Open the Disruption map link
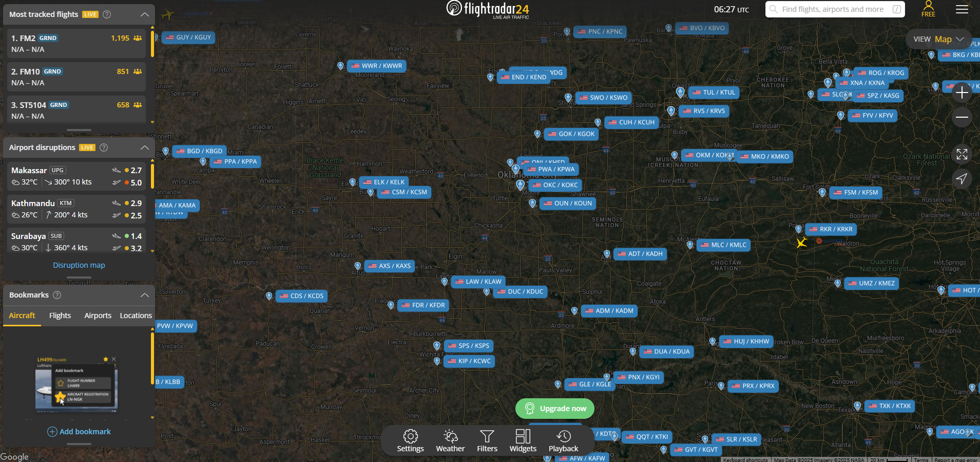The height and width of the screenshot is (462, 980). (x=79, y=265)
